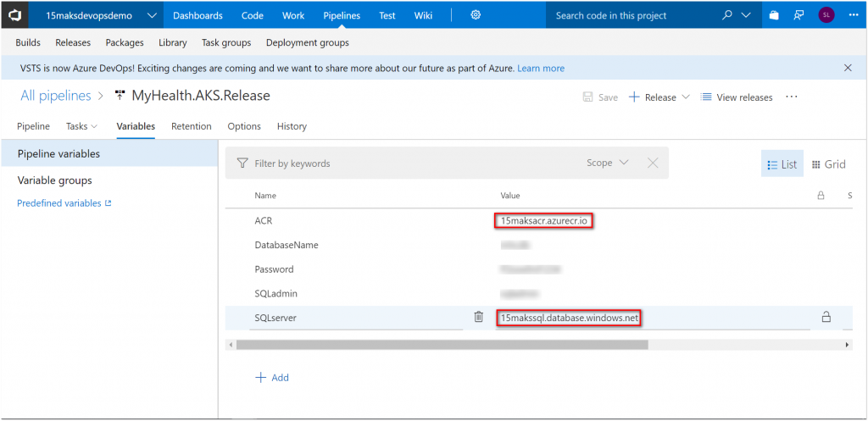Switch to the Retention tab
This screenshot has width=868, height=421.
pyautogui.click(x=192, y=127)
